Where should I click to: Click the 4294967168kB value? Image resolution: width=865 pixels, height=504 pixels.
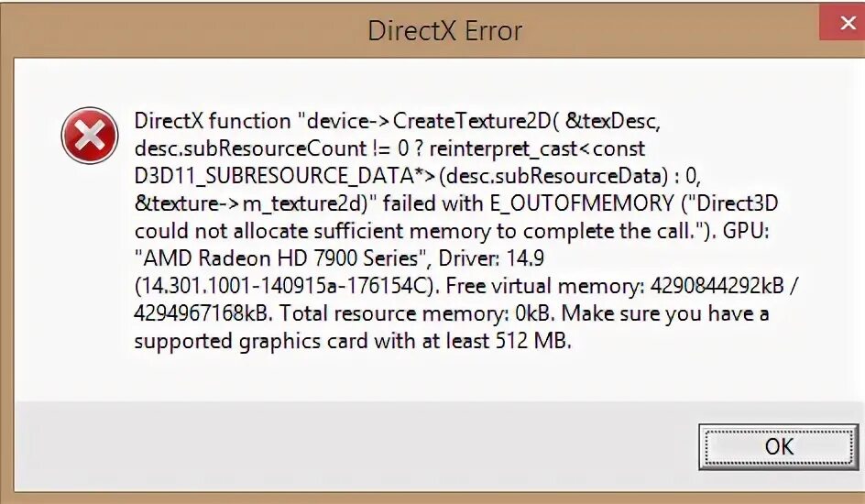point(202,313)
